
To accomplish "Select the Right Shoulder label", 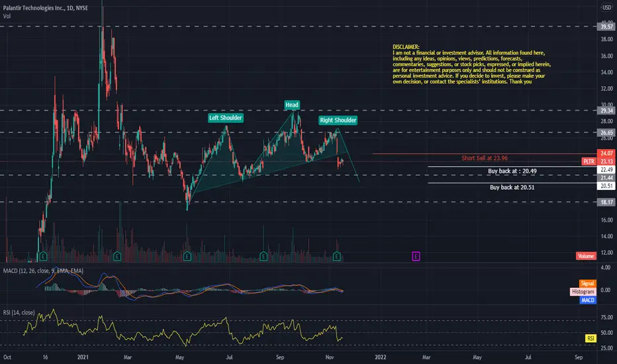I will tap(338, 120).
